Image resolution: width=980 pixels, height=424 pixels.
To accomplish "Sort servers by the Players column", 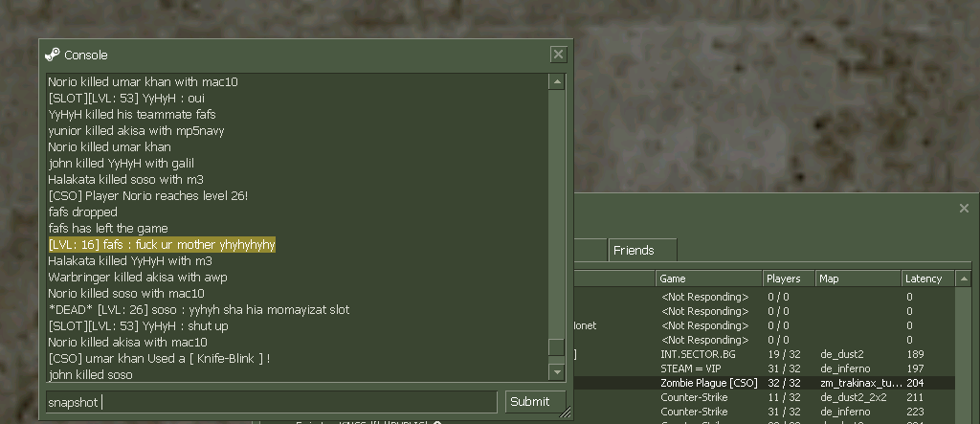I will [788, 279].
